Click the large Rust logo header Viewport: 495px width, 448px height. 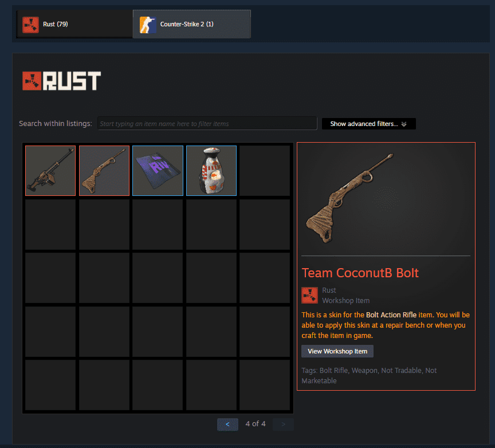pos(62,81)
